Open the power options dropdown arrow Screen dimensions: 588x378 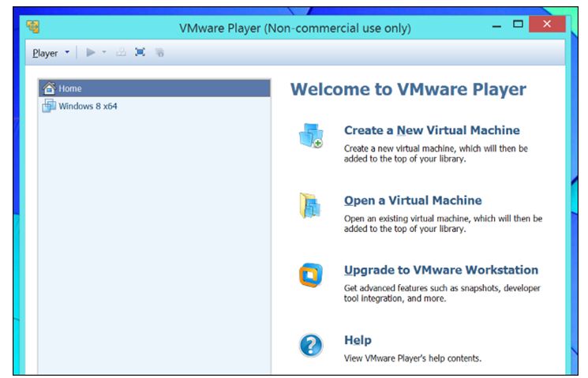coord(104,52)
